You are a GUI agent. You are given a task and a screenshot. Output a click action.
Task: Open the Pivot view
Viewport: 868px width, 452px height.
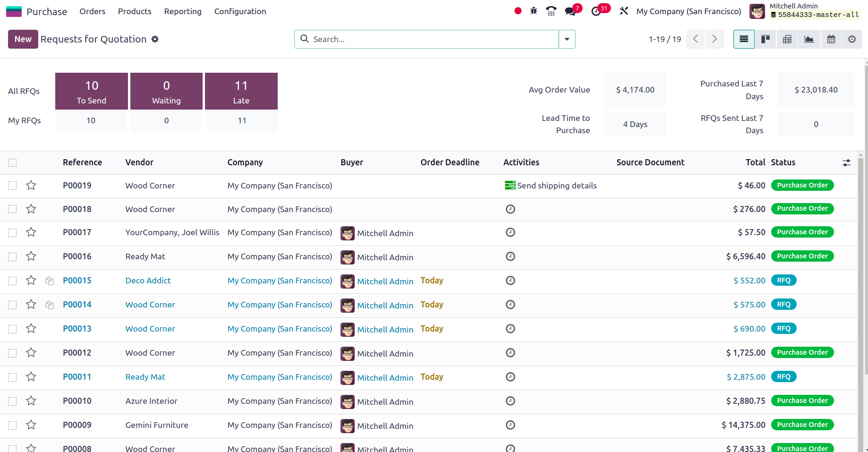[x=787, y=39]
